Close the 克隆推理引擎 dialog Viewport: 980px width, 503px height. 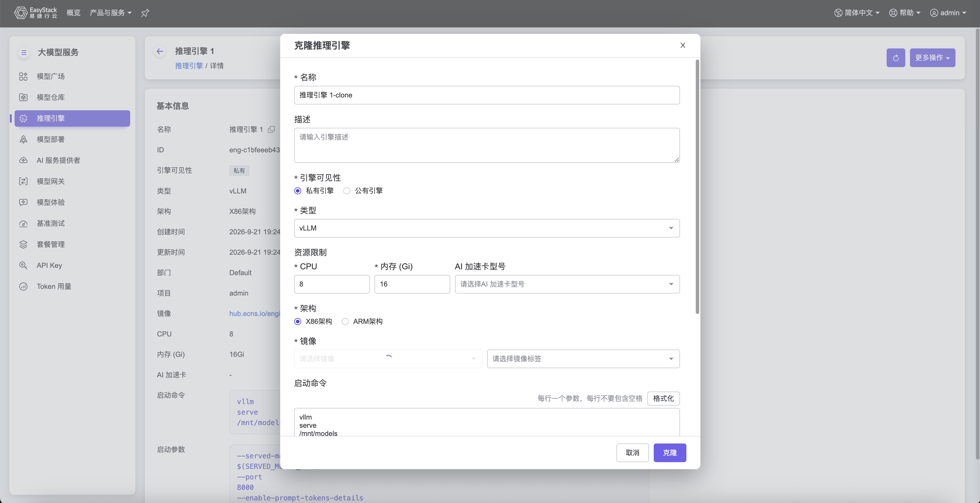tap(683, 45)
